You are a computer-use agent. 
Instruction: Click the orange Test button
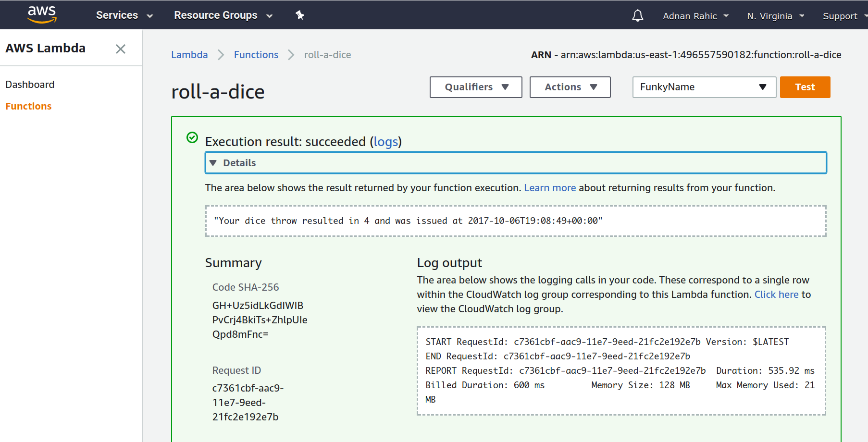pos(805,87)
